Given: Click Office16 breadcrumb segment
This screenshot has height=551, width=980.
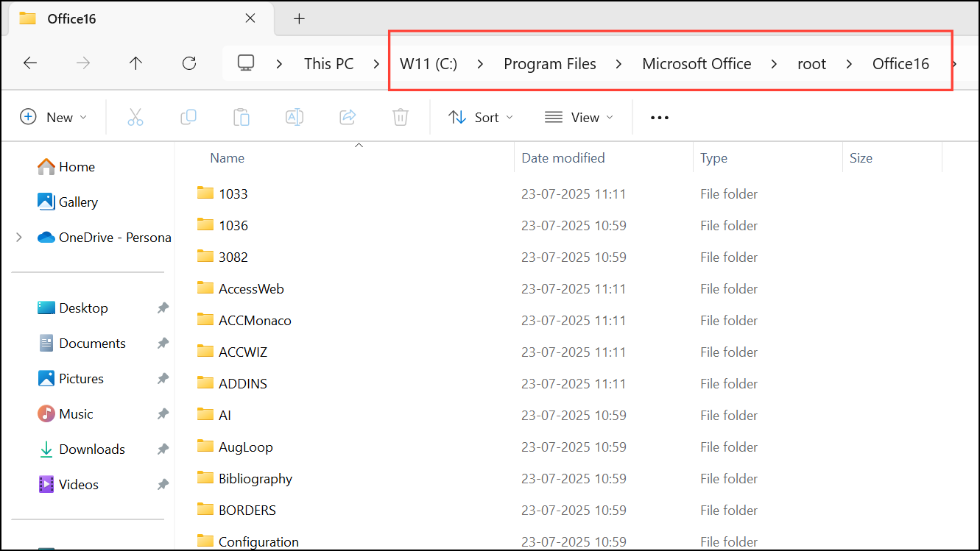Looking at the screenshot, I should [900, 64].
